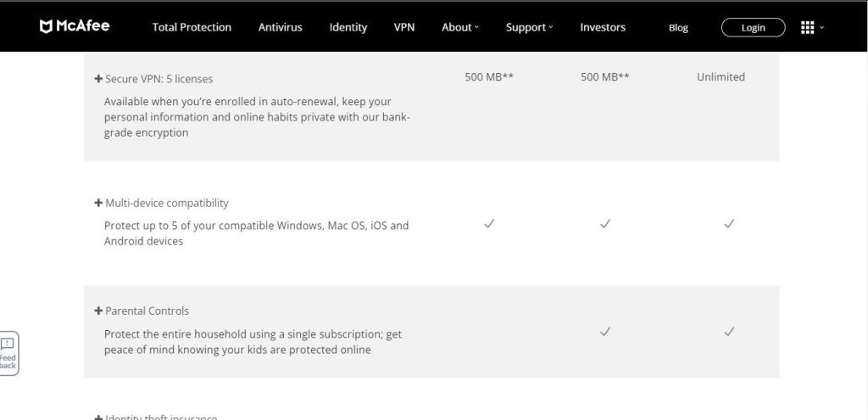Screen dimensions: 868x420
Task: Click the Parental Controls description text
Action: [253, 342]
